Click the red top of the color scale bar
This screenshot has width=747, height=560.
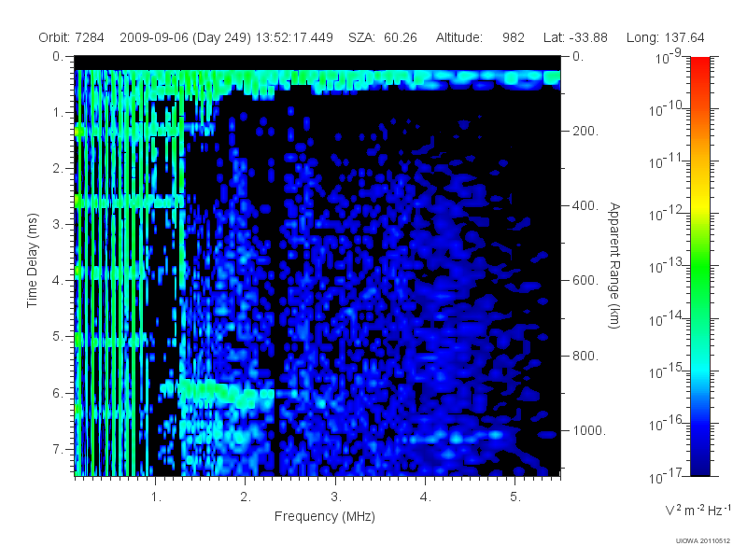(x=699, y=64)
